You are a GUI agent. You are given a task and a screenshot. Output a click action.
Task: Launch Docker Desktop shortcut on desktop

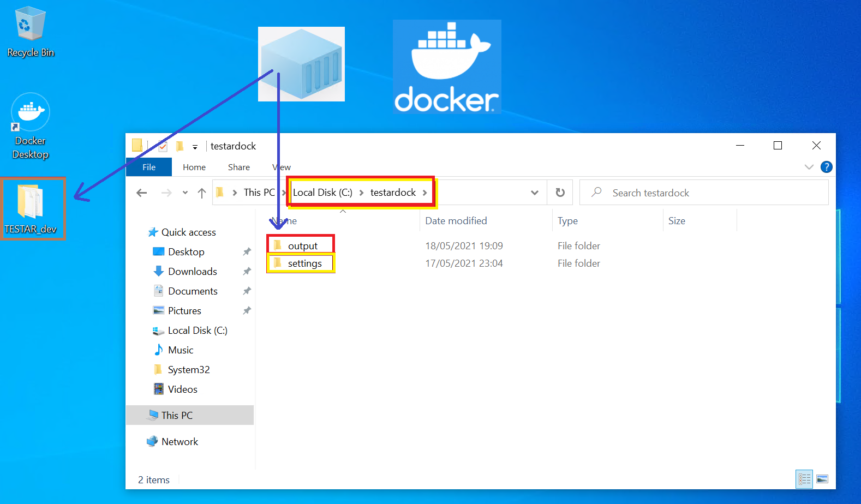30,127
